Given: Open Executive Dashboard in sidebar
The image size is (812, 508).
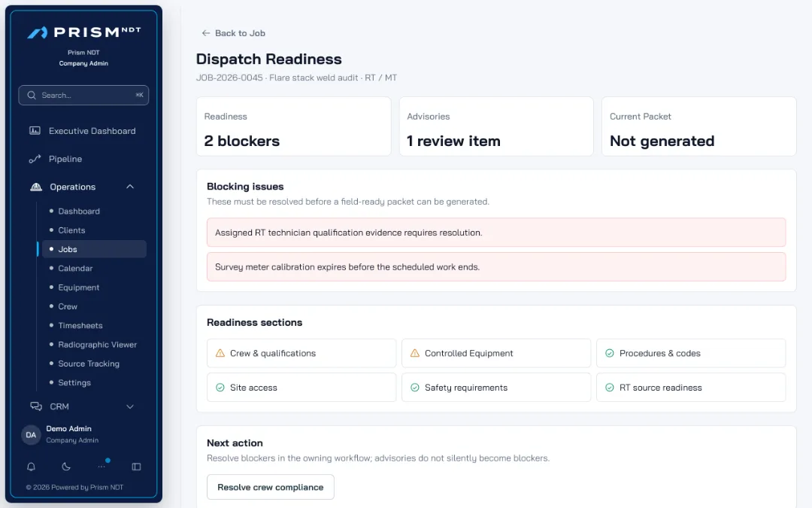Looking at the screenshot, I should 83,131.
